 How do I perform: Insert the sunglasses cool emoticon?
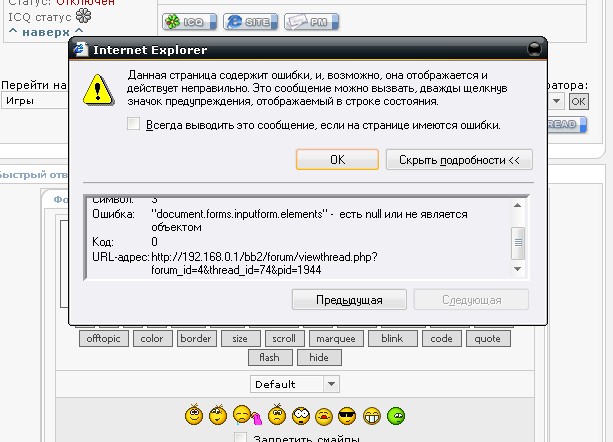[x=347, y=416]
